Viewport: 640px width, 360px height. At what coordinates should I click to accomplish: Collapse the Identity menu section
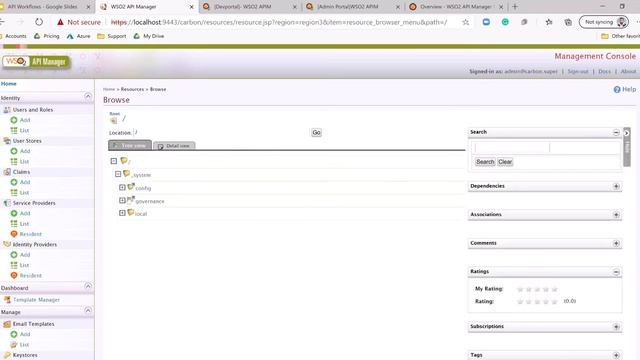pyautogui.click(x=88, y=96)
